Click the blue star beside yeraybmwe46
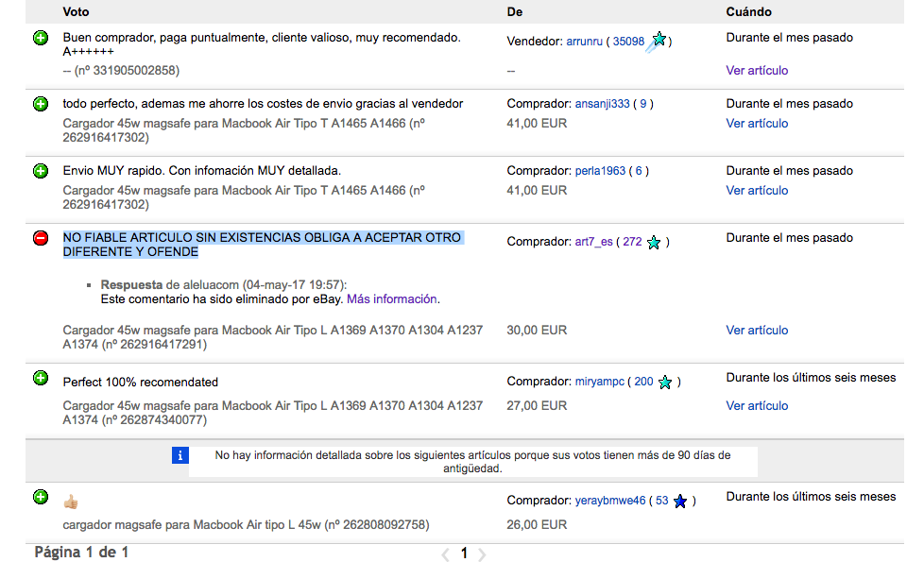 click(x=680, y=502)
